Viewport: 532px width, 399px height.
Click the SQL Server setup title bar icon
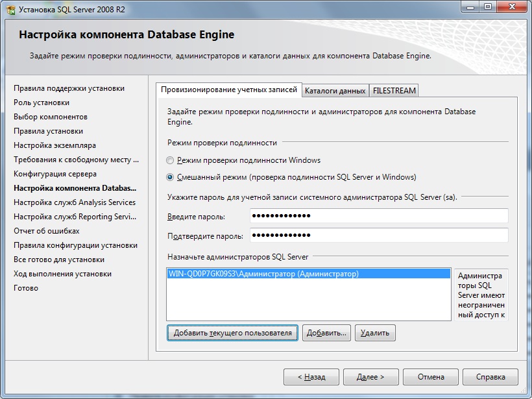point(10,10)
